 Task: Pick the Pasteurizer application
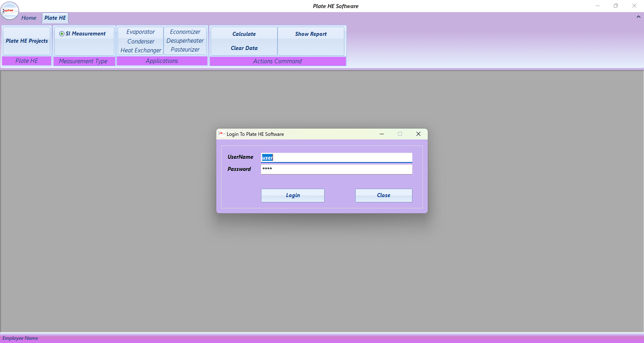tap(185, 50)
